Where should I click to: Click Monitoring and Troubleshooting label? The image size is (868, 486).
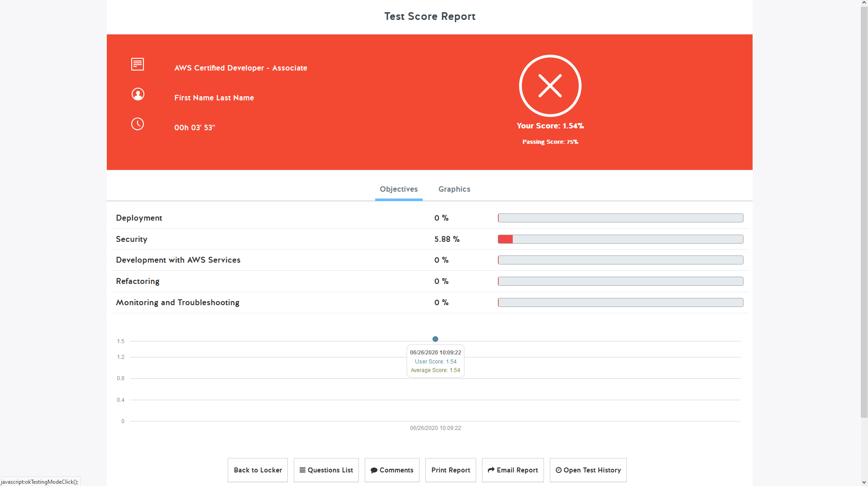pos(177,302)
